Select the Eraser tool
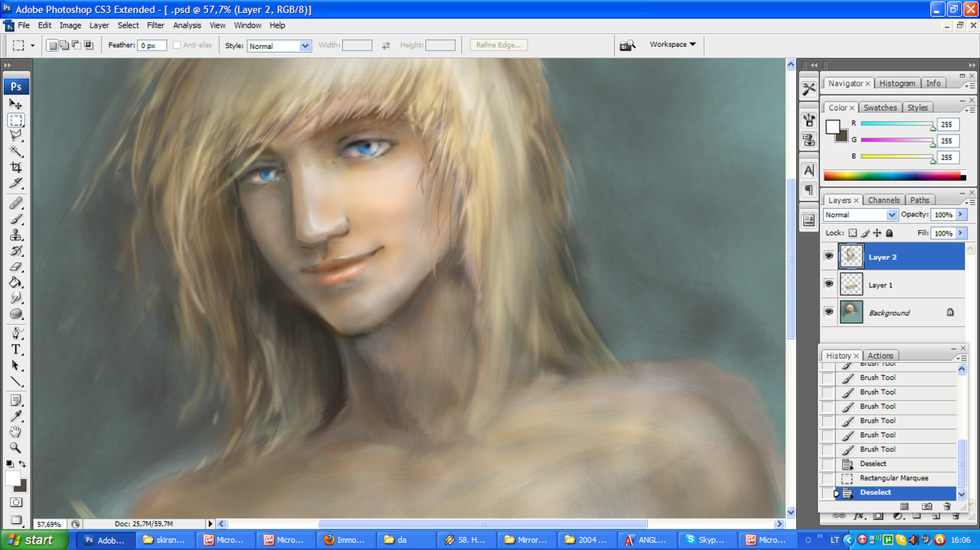 [16, 266]
